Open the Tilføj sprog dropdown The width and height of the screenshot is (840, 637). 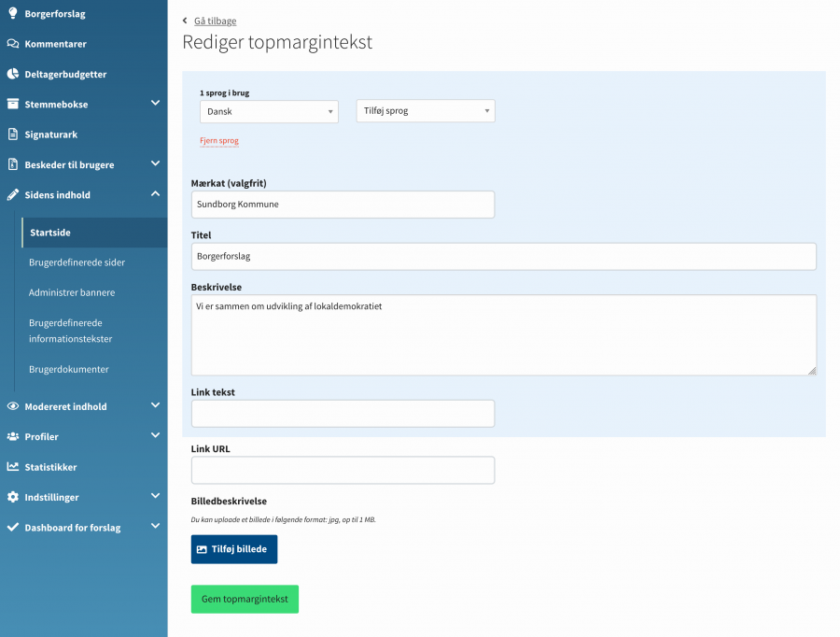click(426, 110)
